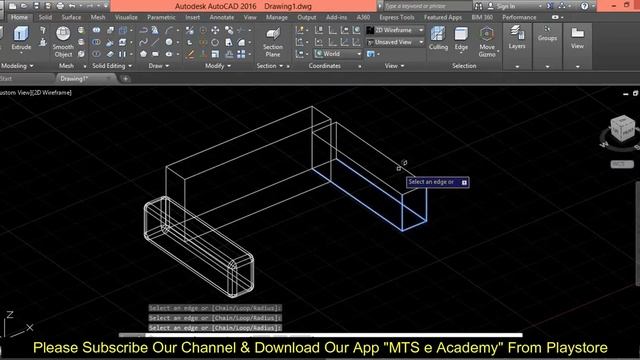640x360 pixels.
Task: Expand the Section panel
Action: (270, 66)
